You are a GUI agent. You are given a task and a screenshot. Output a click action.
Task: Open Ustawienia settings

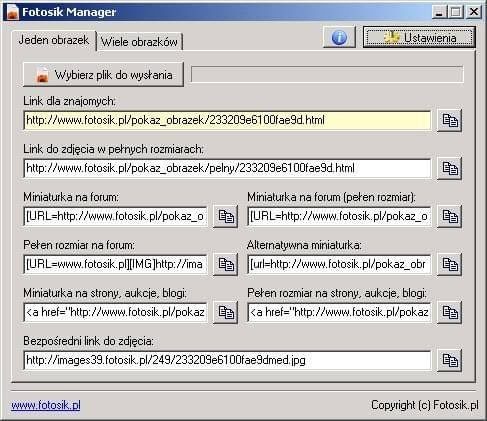419,37
